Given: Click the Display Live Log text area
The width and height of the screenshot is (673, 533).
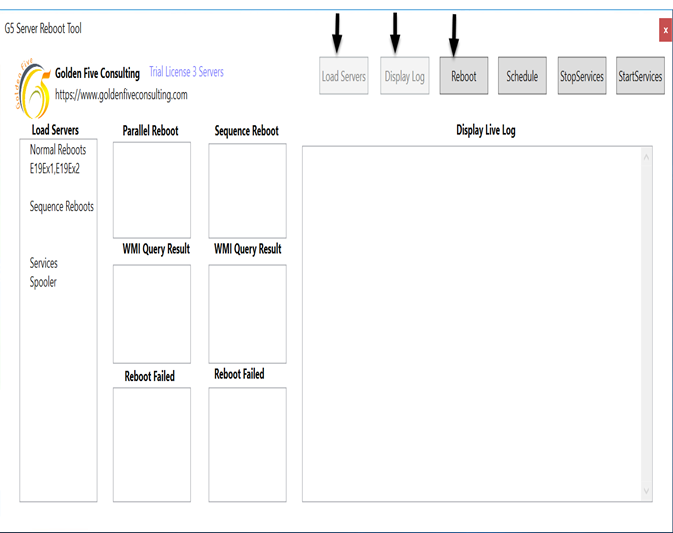Looking at the screenshot, I should pyautogui.click(x=470, y=320).
